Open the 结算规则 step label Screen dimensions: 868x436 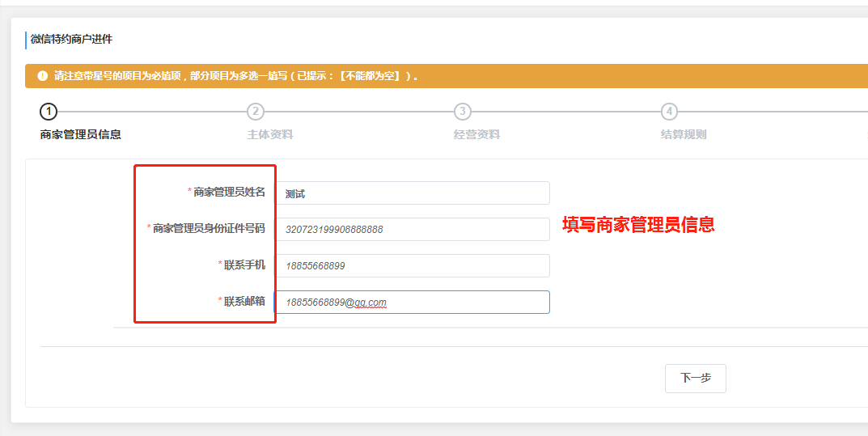pyautogui.click(x=684, y=134)
